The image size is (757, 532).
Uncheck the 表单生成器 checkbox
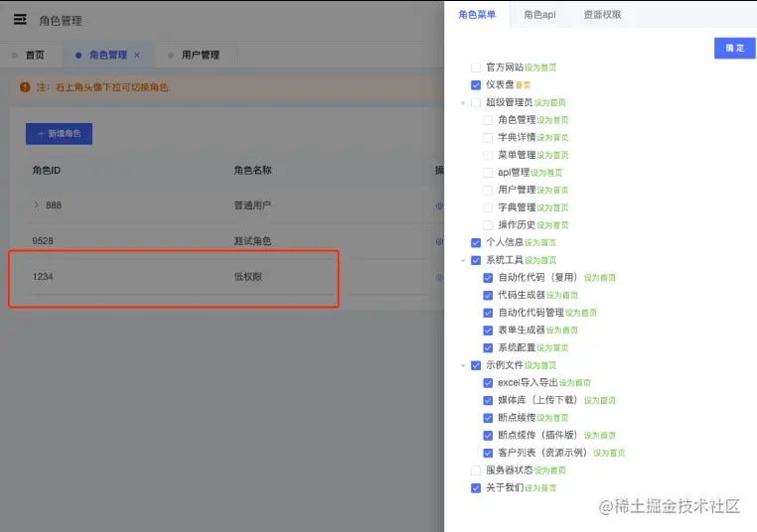(488, 331)
